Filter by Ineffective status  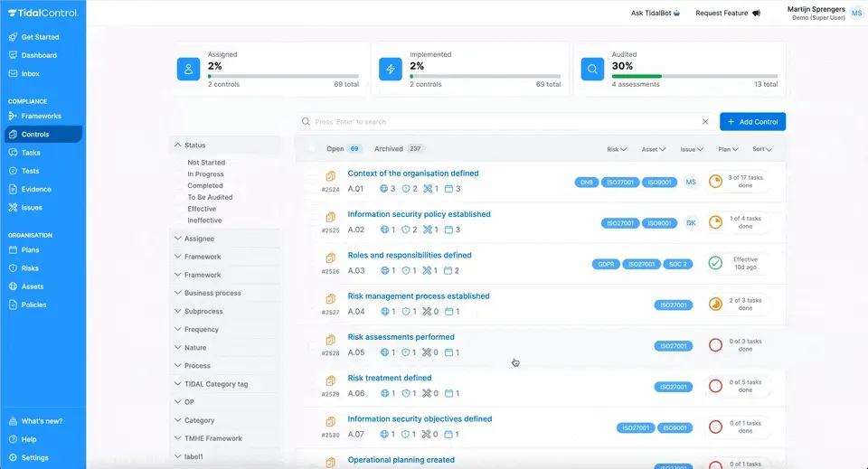[204, 220]
